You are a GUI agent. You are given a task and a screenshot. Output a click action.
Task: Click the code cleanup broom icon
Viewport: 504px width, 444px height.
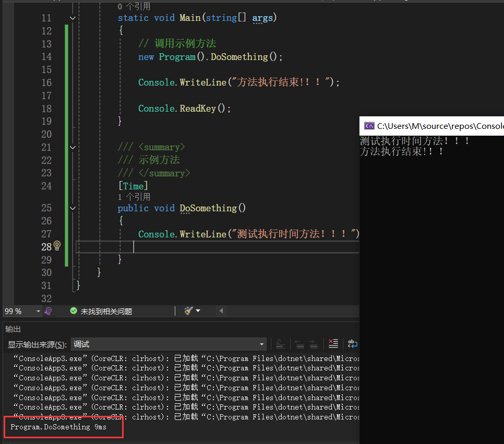click(x=188, y=311)
